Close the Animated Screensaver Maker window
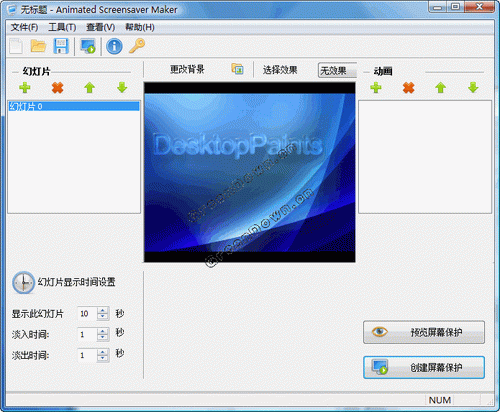 tap(479, 7)
